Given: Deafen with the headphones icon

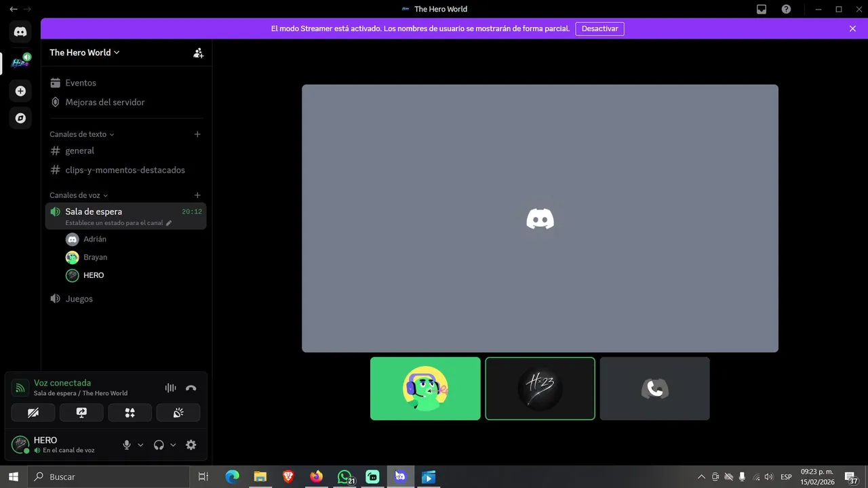Looking at the screenshot, I should click(x=159, y=445).
